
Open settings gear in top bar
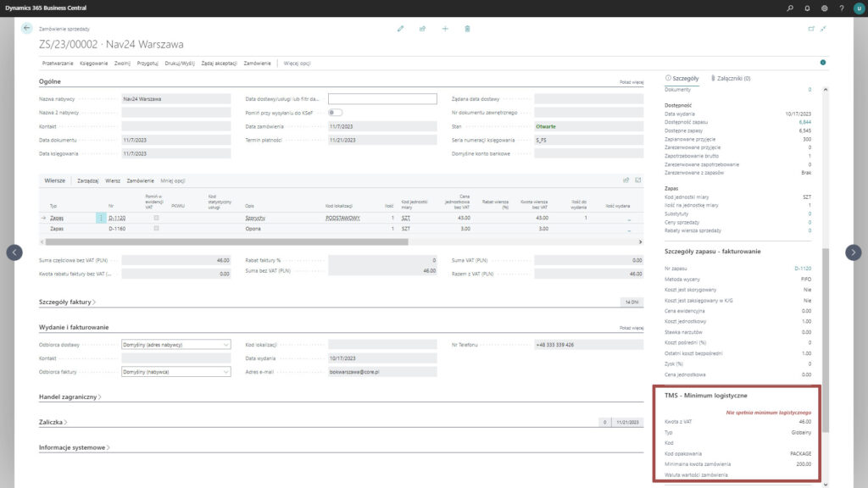[x=824, y=8]
